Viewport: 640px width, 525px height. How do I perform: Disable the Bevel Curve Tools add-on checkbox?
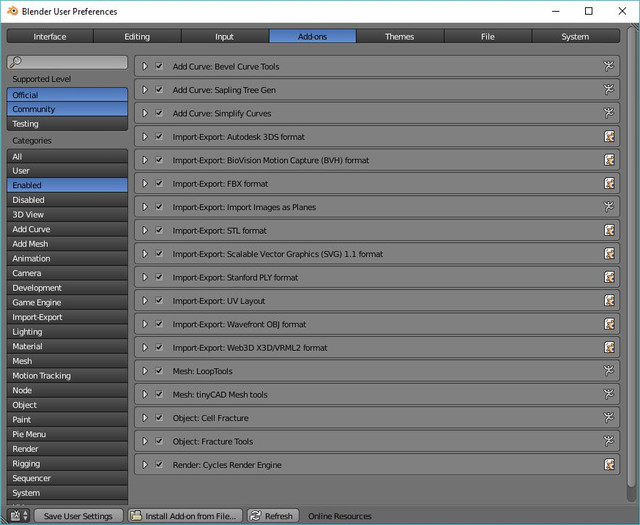[159, 66]
